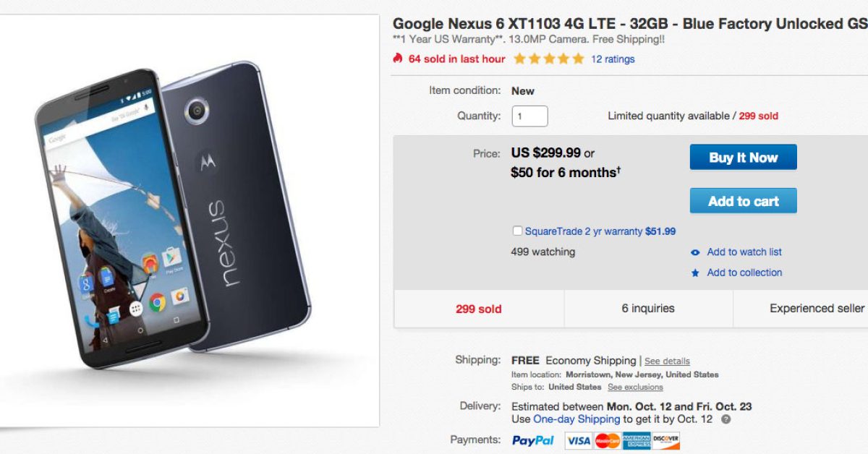Click the flame icon beside 64 sold
The height and width of the screenshot is (454, 868).
click(397, 59)
